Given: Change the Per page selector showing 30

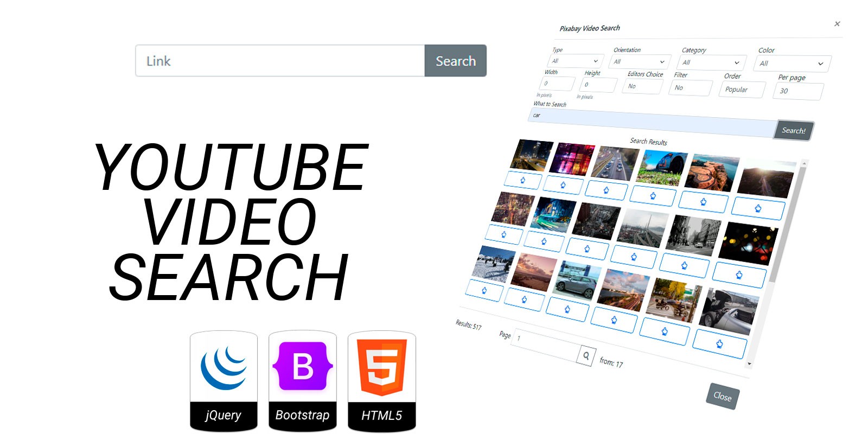Looking at the screenshot, I should [x=799, y=91].
